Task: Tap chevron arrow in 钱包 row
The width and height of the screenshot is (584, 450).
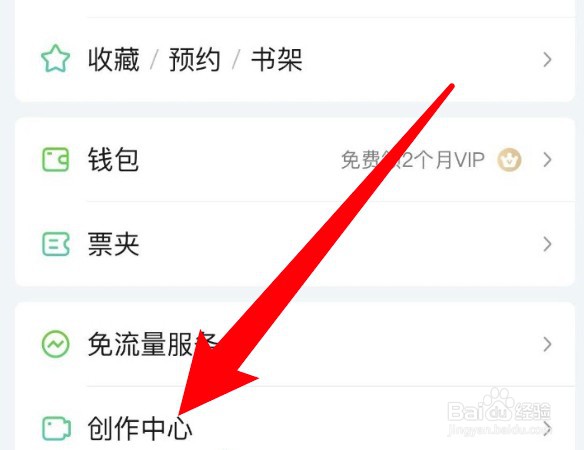Action: pyautogui.click(x=547, y=160)
